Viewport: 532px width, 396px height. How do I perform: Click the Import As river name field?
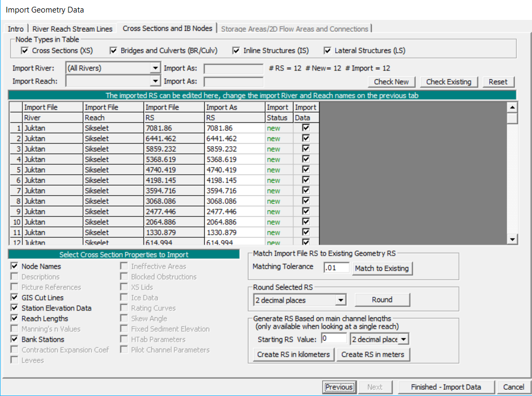pos(233,69)
